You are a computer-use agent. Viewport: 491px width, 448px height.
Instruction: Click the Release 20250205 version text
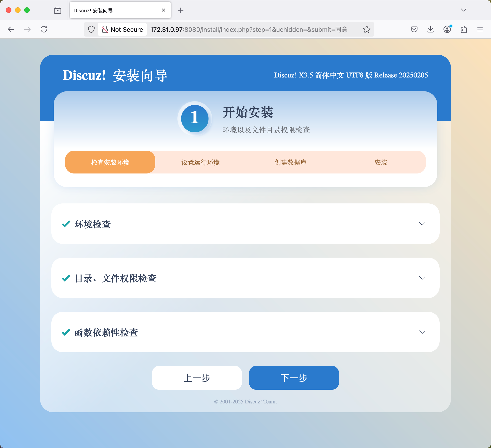401,75
